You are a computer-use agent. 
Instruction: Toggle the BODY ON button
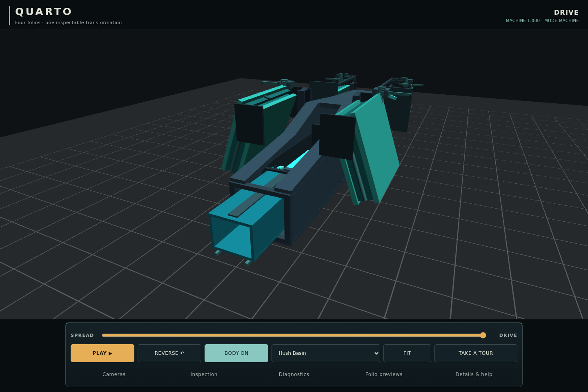click(236, 353)
